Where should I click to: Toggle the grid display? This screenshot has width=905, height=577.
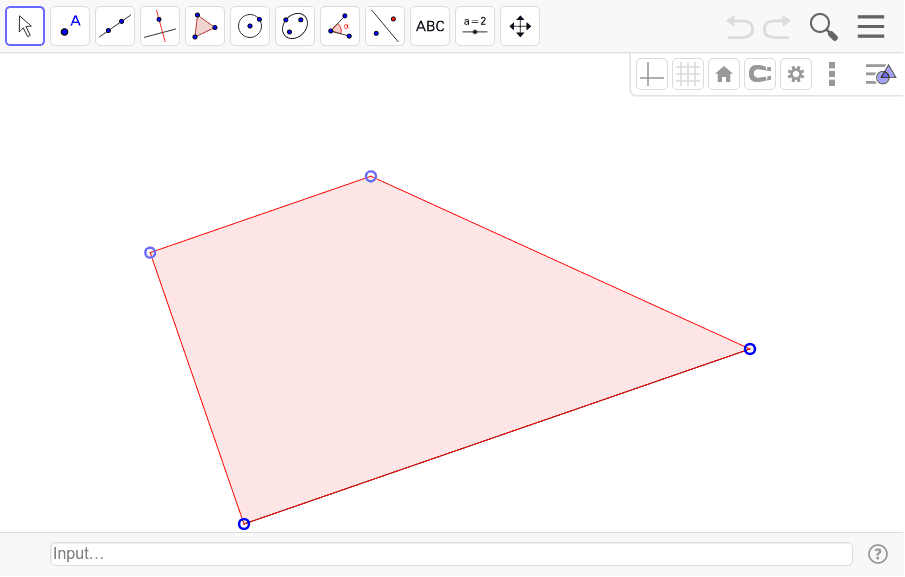688,74
